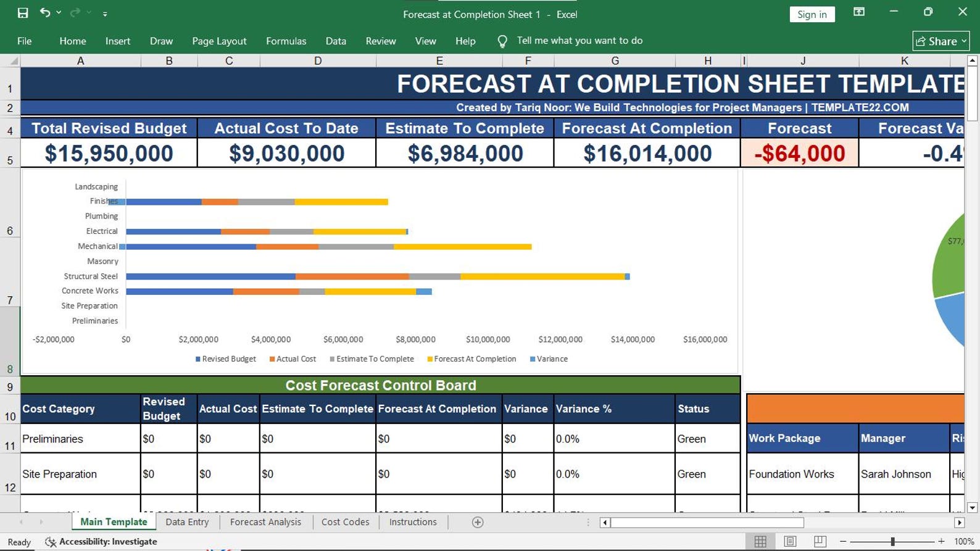
Task: Open the Undo history dropdown arrow
Action: [59, 13]
